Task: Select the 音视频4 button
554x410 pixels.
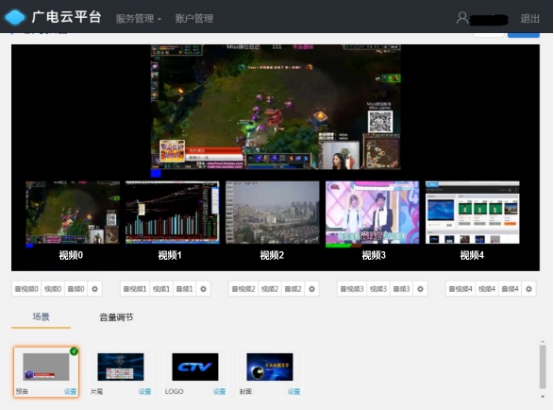Action: pyautogui.click(x=460, y=289)
